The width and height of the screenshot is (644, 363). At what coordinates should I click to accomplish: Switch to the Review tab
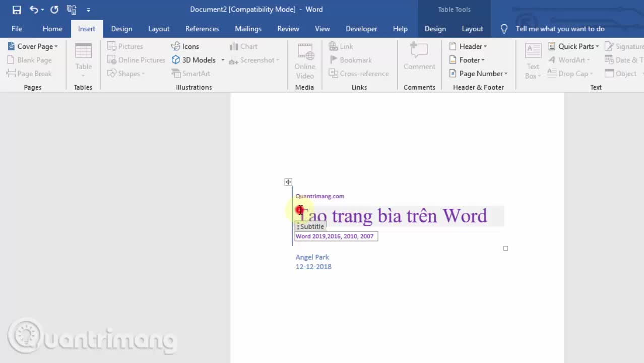point(288,29)
